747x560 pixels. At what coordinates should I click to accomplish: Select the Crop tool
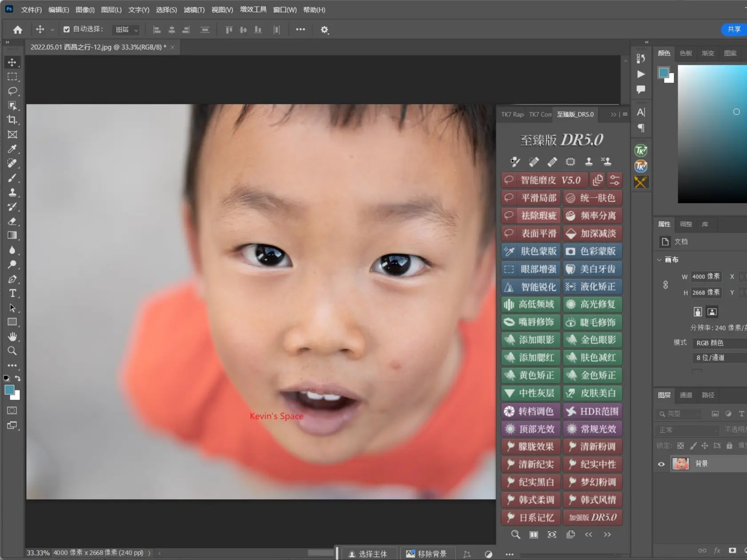[12, 120]
